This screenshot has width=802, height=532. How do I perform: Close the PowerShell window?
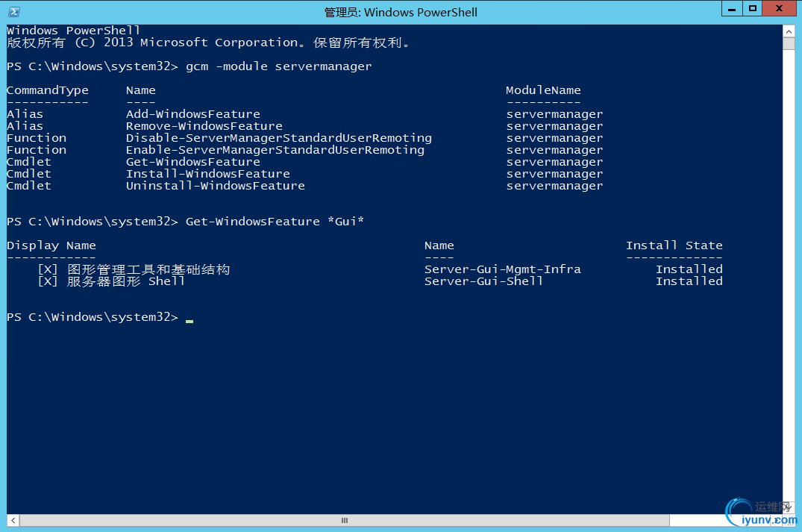click(x=780, y=9)
